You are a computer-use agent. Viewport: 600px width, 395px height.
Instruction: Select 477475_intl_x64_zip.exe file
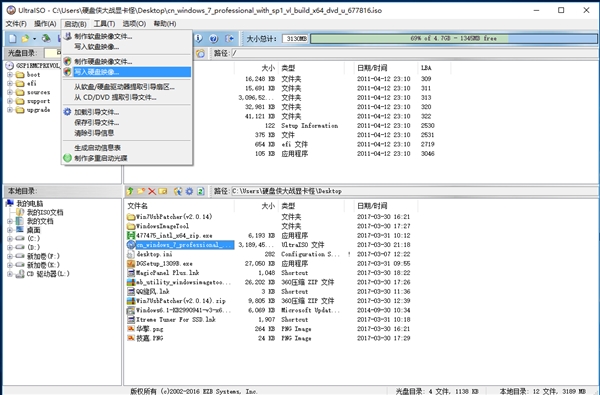pos(174,235)
